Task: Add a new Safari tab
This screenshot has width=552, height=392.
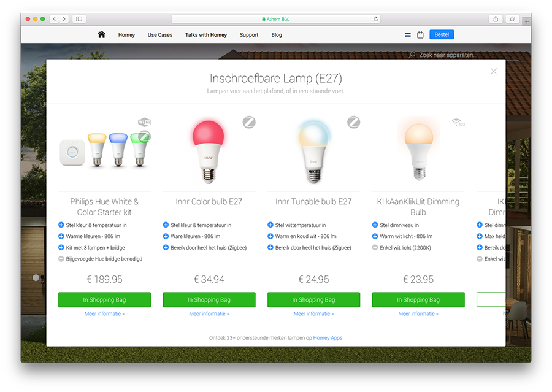Action: [527, 22]
